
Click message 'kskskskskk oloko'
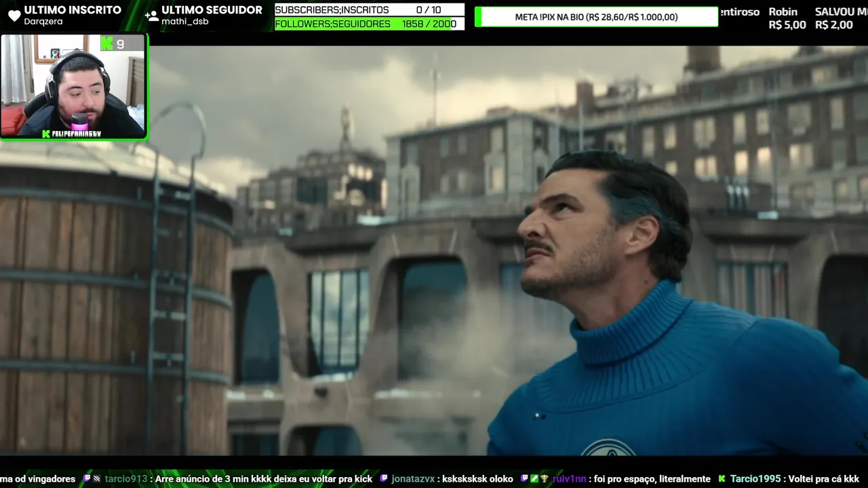coord(477,479)
